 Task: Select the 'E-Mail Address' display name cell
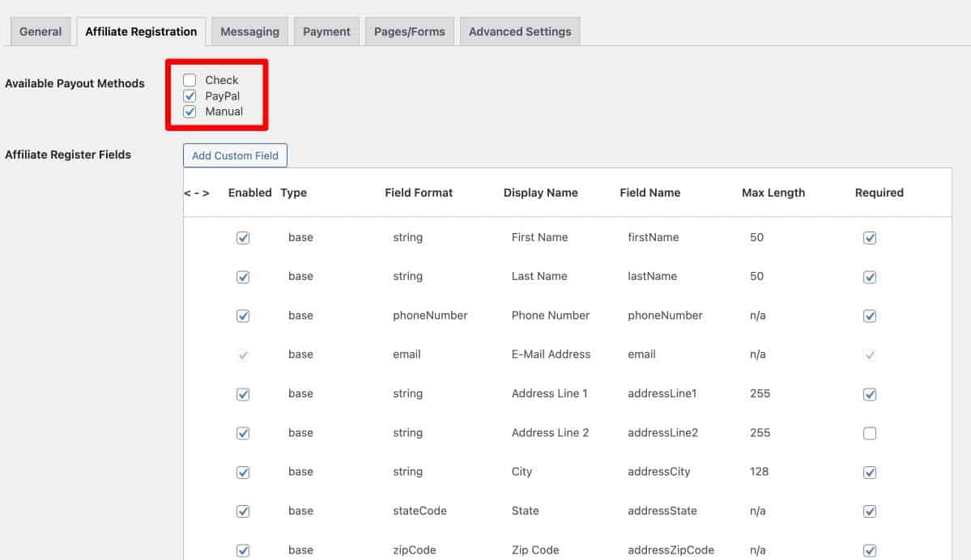[552, 354]
